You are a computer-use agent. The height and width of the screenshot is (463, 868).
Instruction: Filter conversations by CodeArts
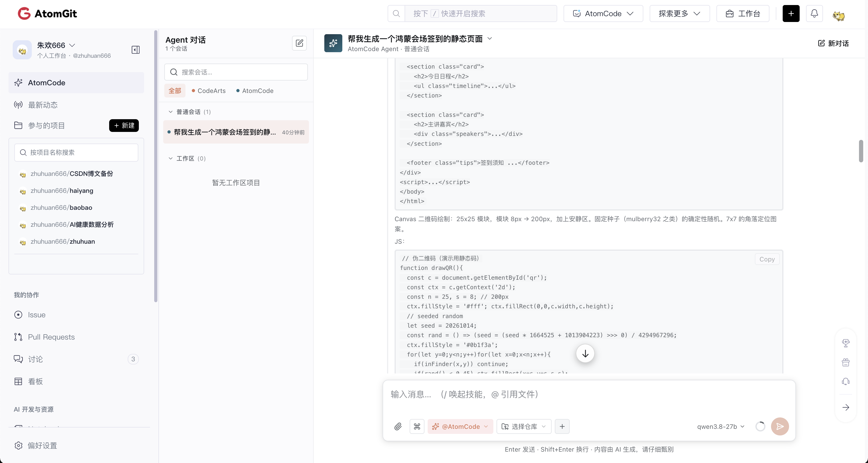[209, 91]
